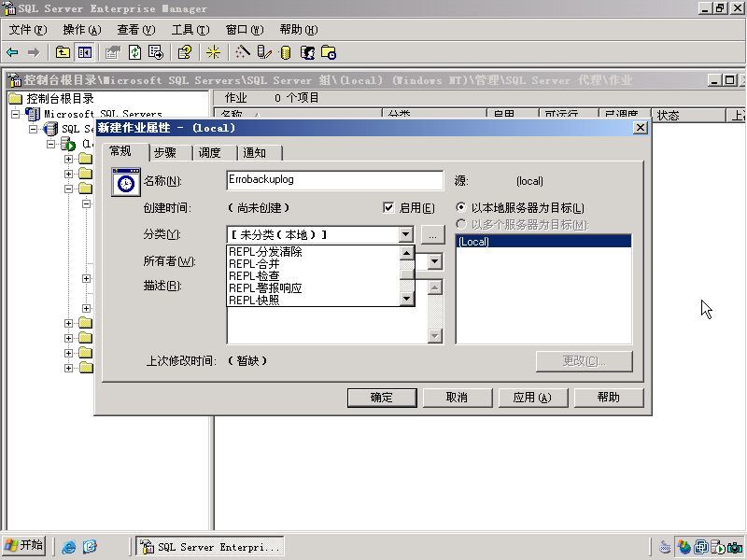Image resolution: width=747 pixels, height=560 pixels.
Task: Click the category list scrollbar thumb
Action: tap(406, 273)
